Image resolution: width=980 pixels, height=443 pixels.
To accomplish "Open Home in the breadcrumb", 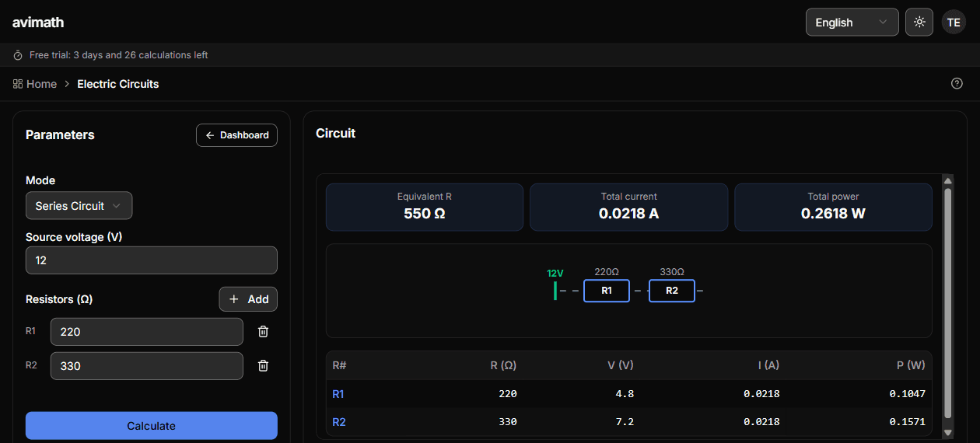I will (x=41, y=84).
